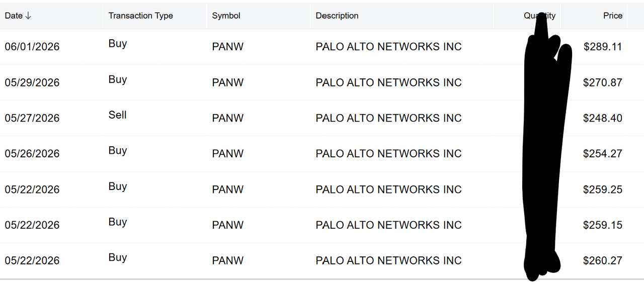Click the Price column header
The height and width of the screenshot is (286, 644).
click(613, 16)
